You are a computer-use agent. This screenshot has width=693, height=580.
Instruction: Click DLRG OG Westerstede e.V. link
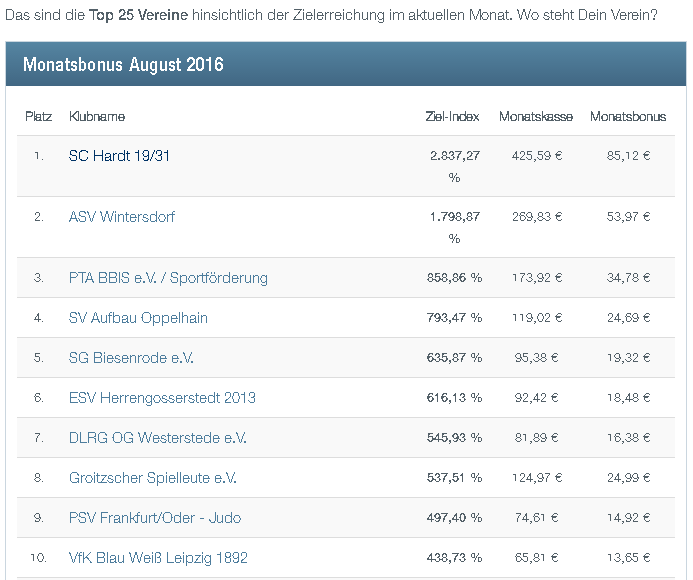[x=157, y=438]
